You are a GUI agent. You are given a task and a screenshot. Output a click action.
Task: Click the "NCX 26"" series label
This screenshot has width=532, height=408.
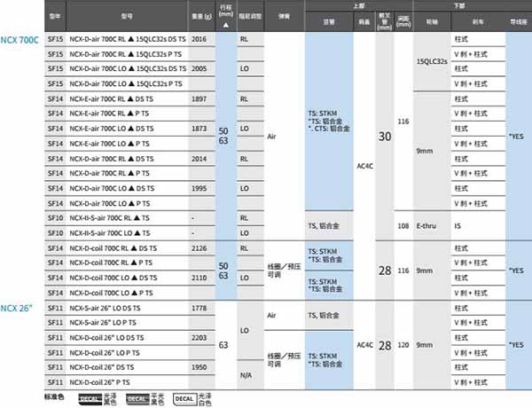(16, 308)
